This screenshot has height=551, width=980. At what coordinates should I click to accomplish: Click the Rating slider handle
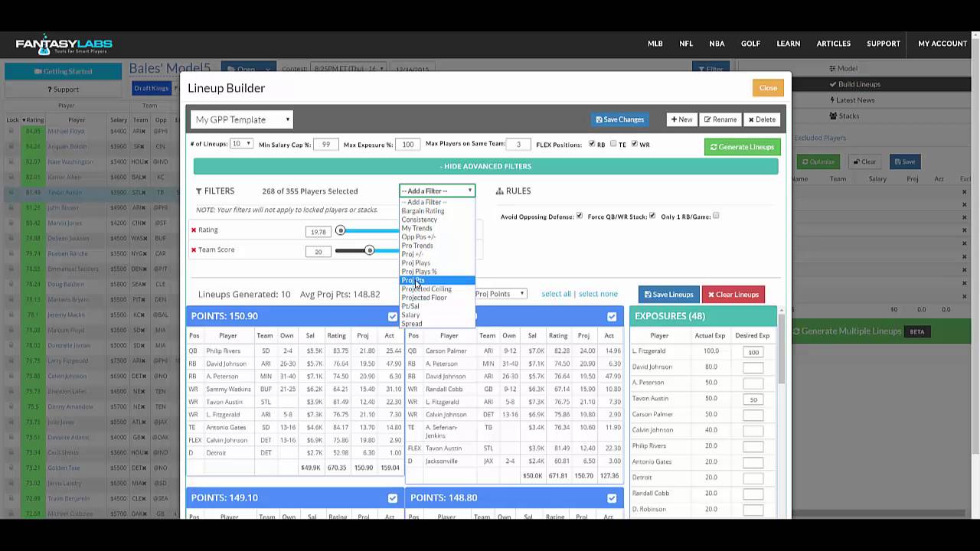[x=341, y=230]
